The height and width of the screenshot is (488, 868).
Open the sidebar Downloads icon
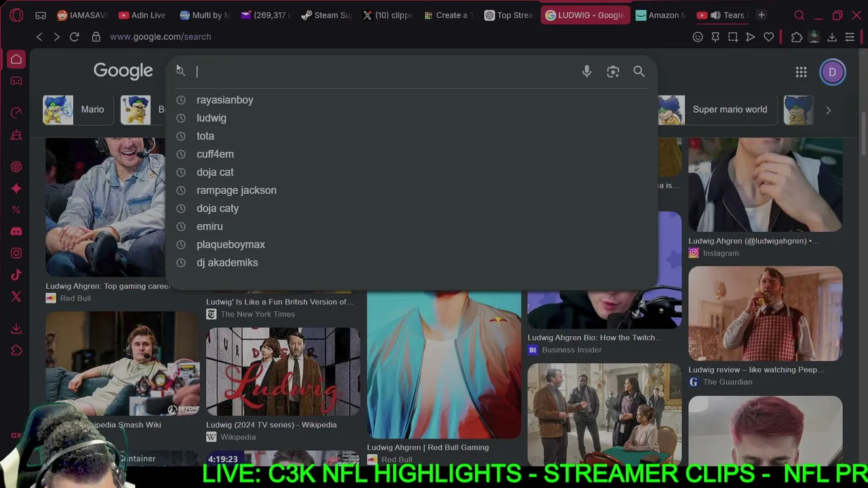[x=16, y=329]
